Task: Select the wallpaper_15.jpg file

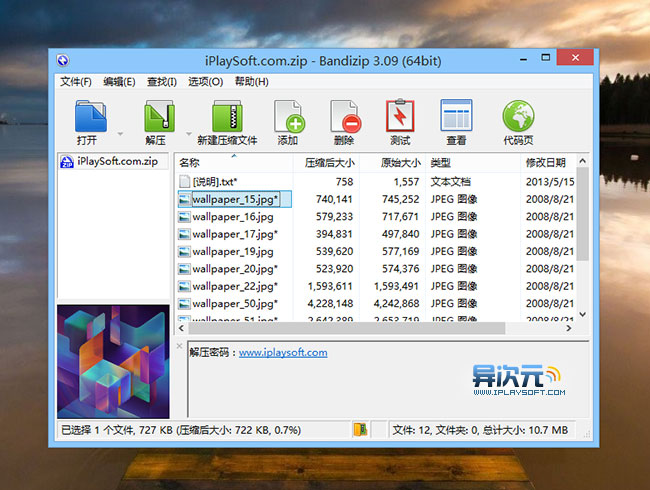Action: 235,199
